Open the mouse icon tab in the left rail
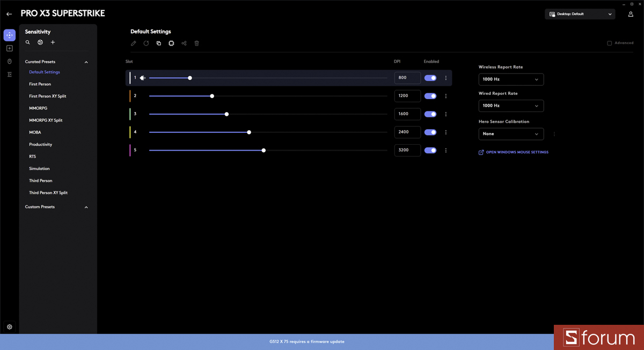644x350 pixels. 10,62
